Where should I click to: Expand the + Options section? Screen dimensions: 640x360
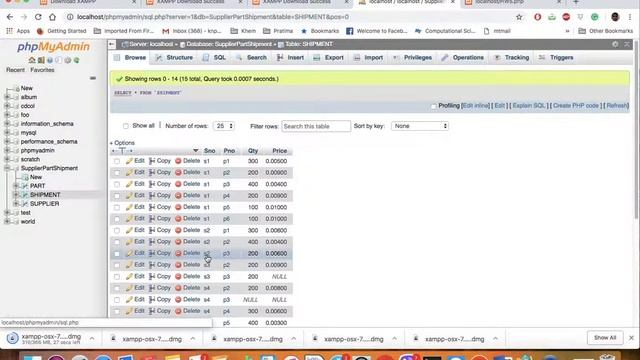122,143
